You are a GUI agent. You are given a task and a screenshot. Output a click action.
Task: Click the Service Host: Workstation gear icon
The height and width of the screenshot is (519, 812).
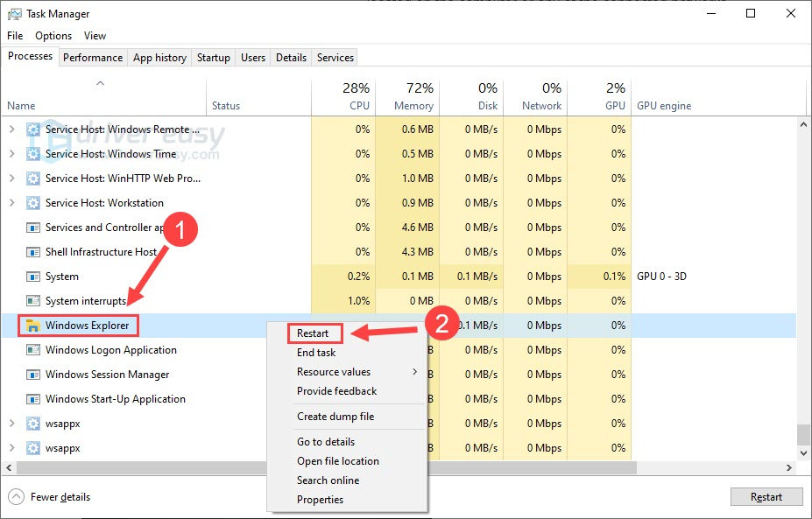pyautogui.click(x=33, y=203)
